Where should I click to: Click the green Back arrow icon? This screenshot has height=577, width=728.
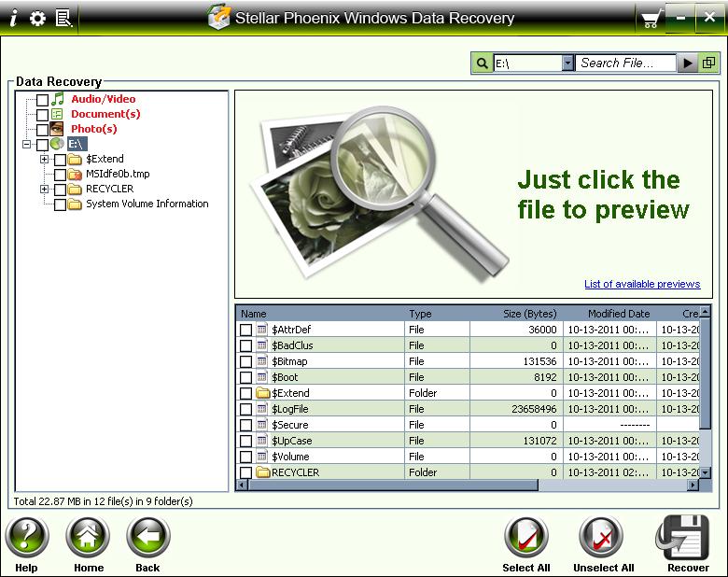[147, 538]
